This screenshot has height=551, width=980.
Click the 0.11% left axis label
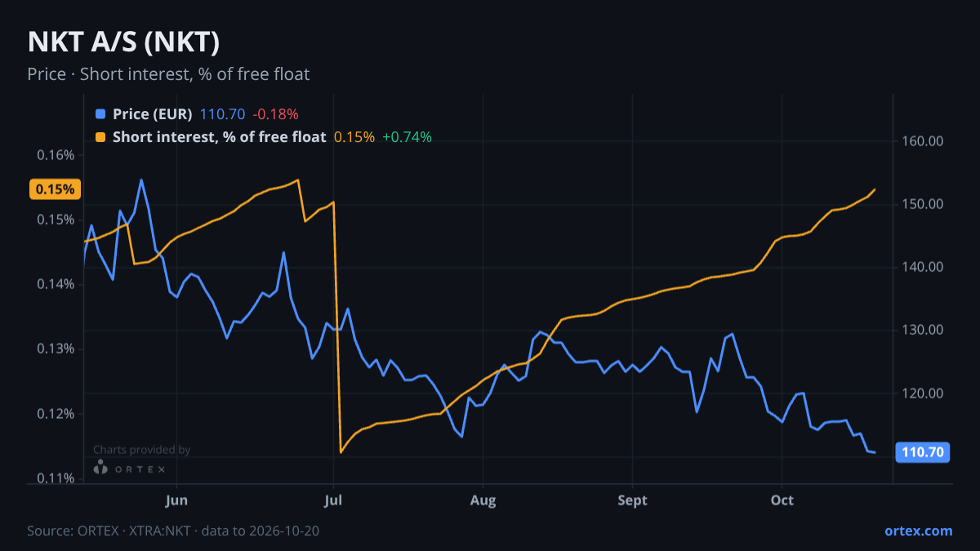(x=56, y=478)
